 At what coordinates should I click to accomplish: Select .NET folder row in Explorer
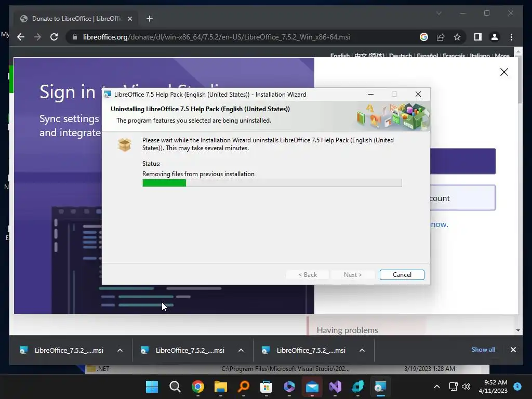287,369
